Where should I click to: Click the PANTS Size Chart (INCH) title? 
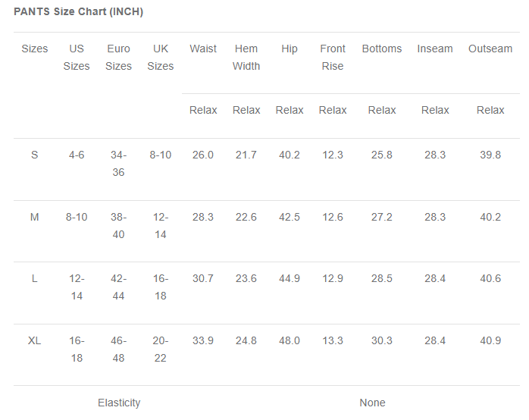coord(78,12)
